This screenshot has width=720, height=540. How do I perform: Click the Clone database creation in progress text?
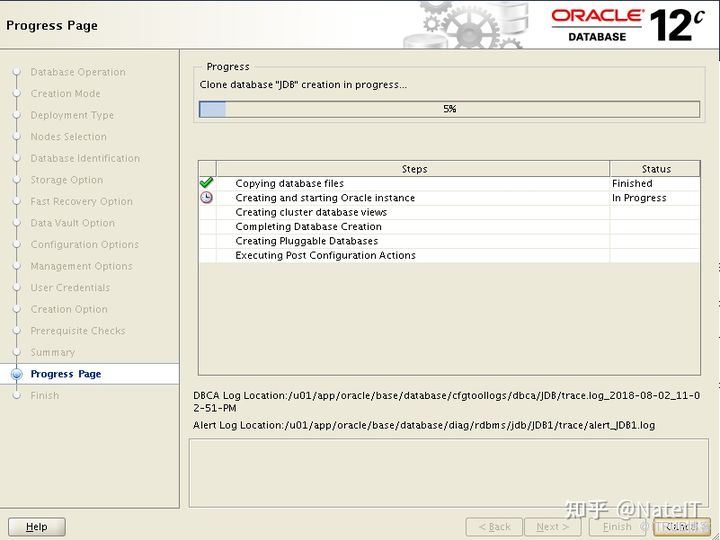point(303,85)
